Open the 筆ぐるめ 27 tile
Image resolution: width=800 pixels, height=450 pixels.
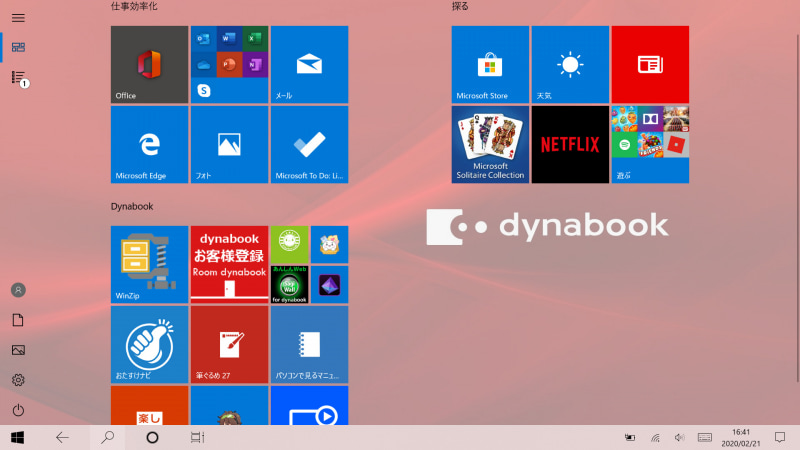click(230, 345)
